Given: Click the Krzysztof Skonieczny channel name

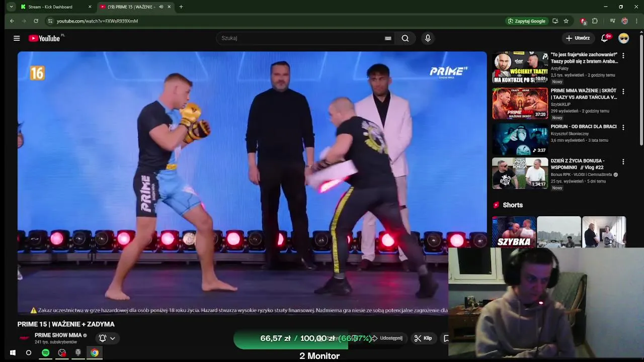Looking at the screenshot, I should [570, 134].
